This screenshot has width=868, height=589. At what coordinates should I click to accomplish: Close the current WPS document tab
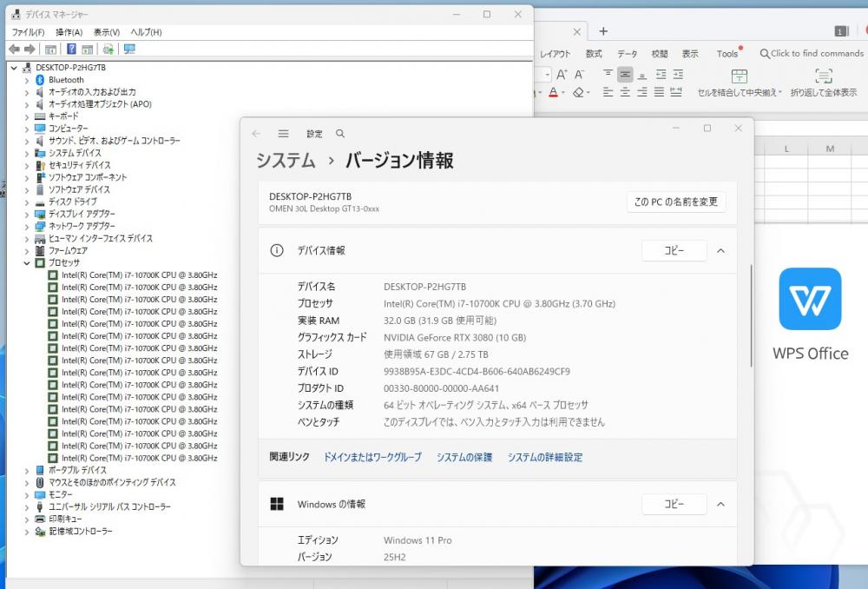576,32
